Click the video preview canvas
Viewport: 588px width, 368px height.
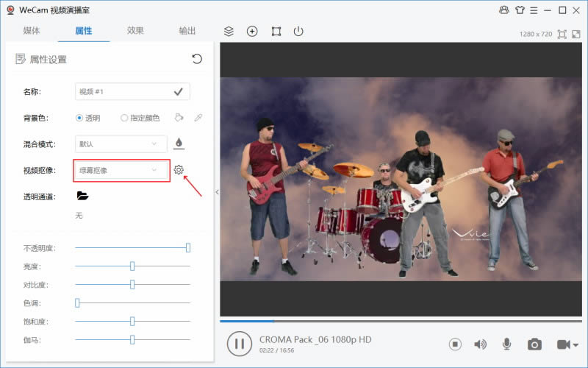pyautogui.click(x=401, y=179)
